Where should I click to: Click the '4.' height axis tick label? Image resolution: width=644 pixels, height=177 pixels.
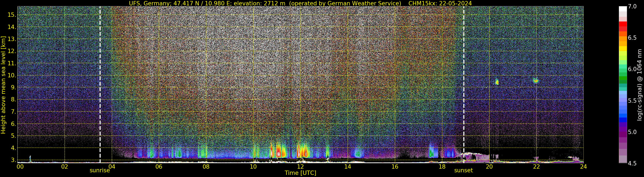pyautogui.click(x=13, y=148)
